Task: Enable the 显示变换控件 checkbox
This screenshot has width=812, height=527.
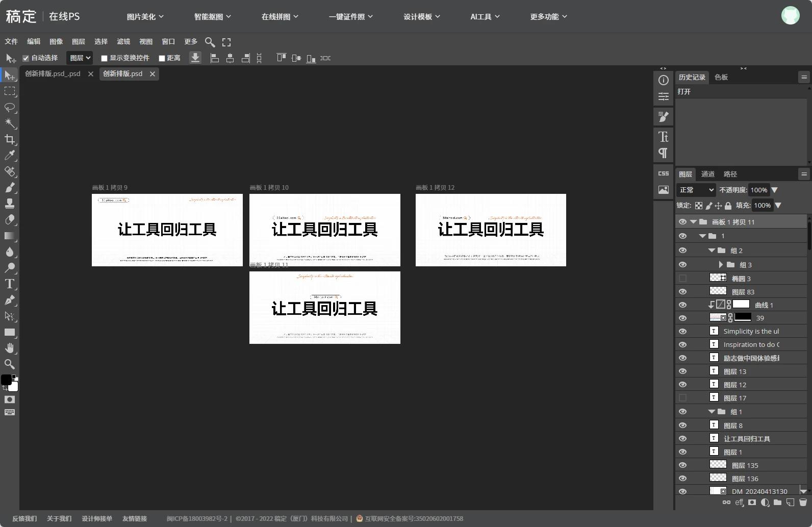Action: click(x=105, y=58)
